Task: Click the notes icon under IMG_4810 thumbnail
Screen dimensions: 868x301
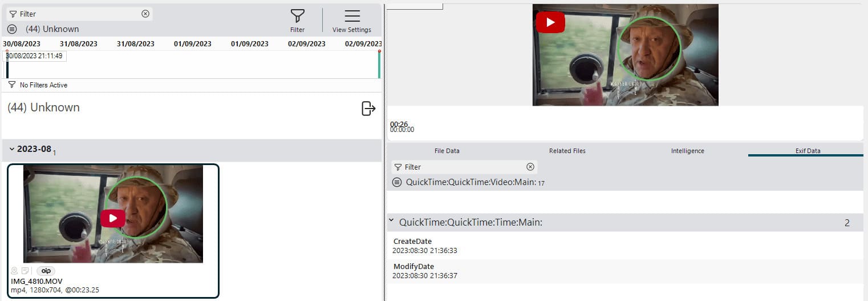Action: pos(25,271)
